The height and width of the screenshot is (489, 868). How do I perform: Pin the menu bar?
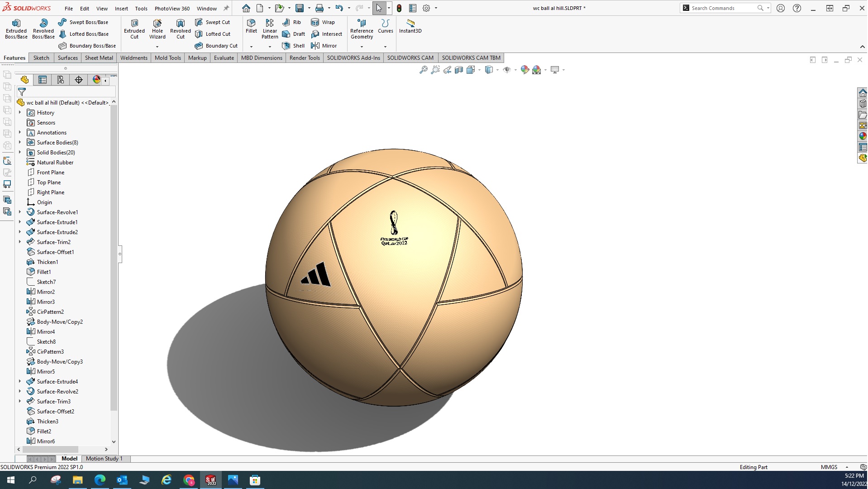(226, 8)
